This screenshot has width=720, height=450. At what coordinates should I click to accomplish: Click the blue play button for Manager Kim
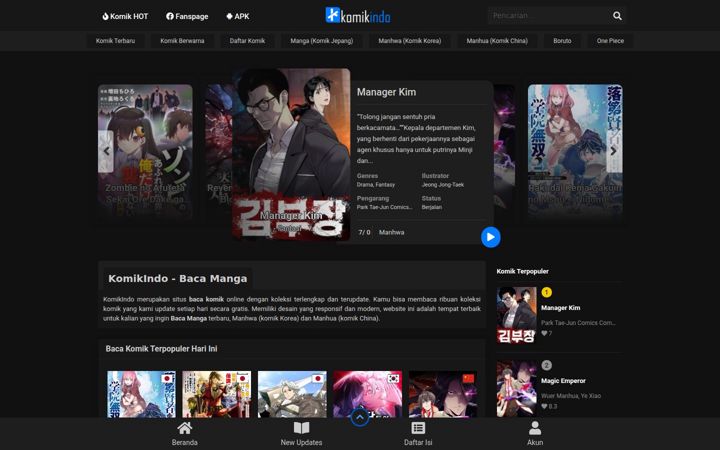(490, 237)
